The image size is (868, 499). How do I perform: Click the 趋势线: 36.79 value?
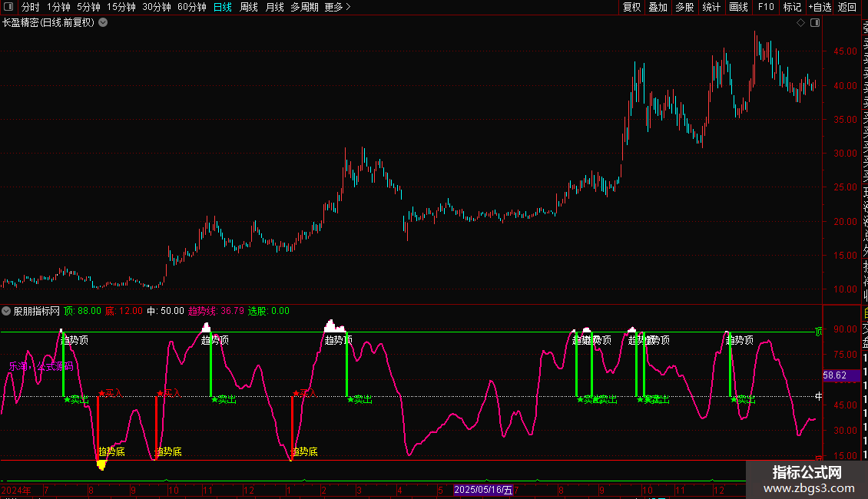[216, 311]
